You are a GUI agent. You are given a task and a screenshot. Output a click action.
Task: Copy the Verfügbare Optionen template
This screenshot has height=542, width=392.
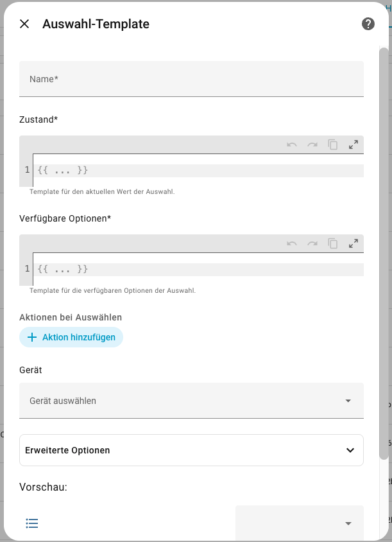pyautogui.click(x=333, y=243)
